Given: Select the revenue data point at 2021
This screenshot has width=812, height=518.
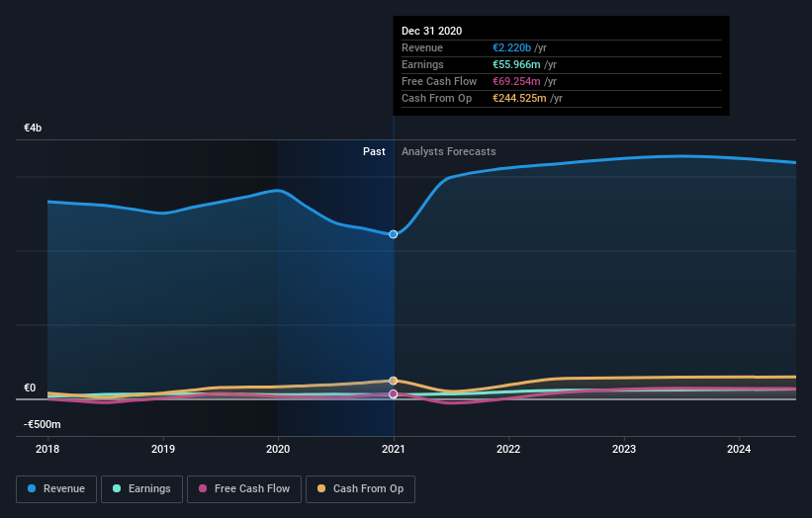Looking at the screenshot, I should (x=393, y=234).
